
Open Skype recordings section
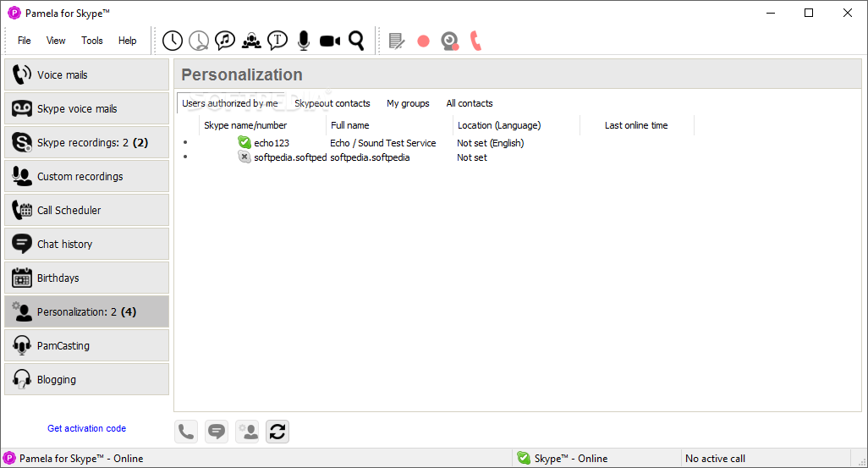point(87,142)
